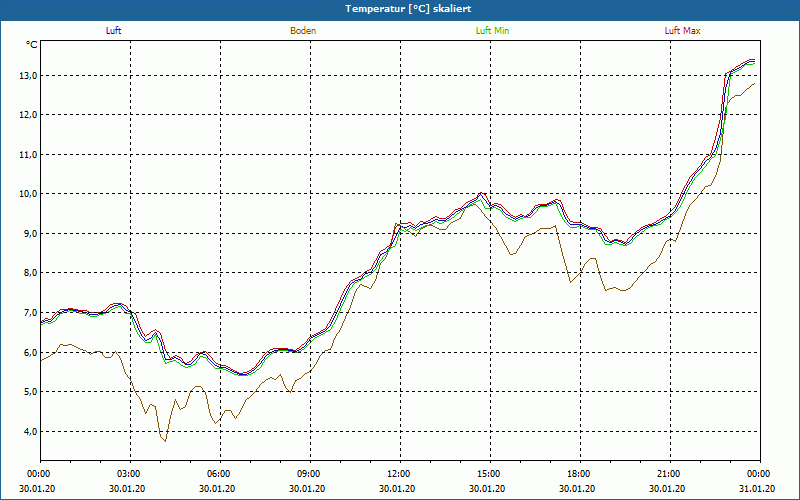Click the blue Luft legend label

tap(113, 31)
